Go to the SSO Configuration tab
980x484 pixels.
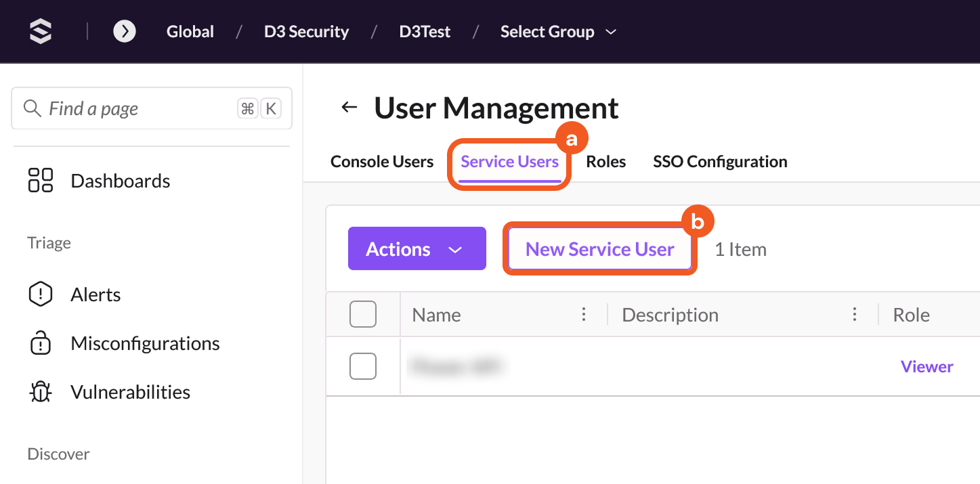(x=720, y=162)
